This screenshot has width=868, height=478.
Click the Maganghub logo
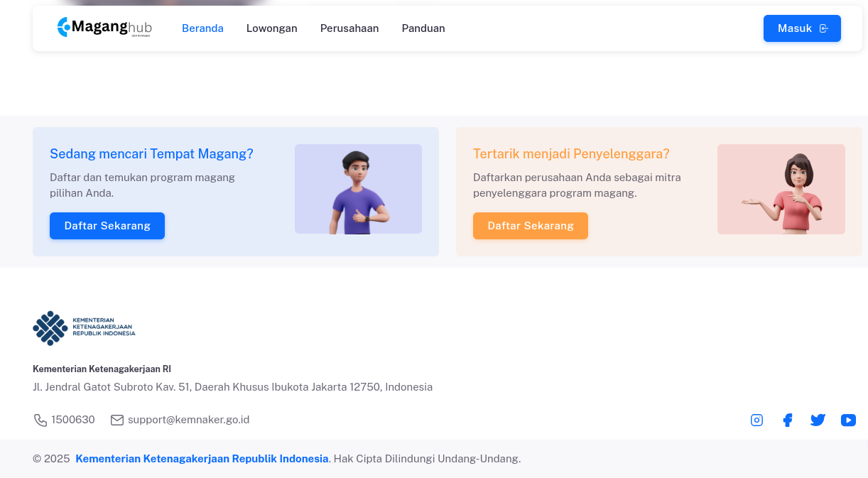(104, 28)
